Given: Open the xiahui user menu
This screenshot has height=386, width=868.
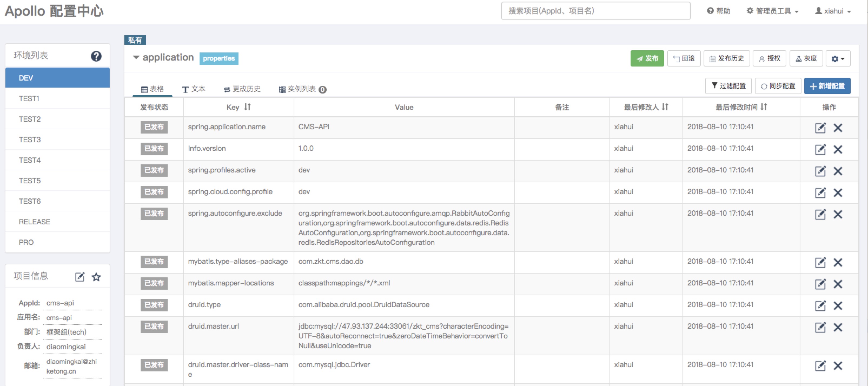Looking at the screenshot, I should pos(833,11).
